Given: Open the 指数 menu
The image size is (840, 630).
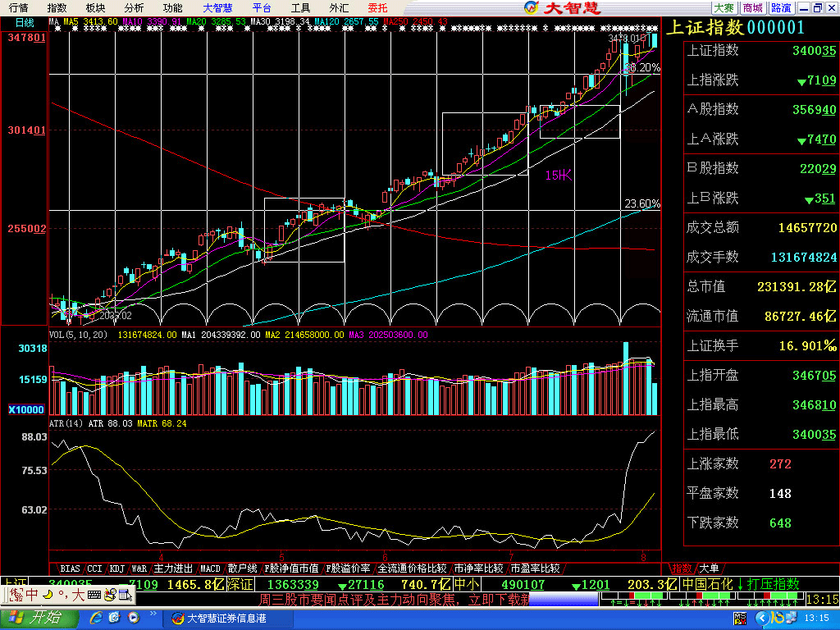Looking at the screenshot, I should [57, 7].
